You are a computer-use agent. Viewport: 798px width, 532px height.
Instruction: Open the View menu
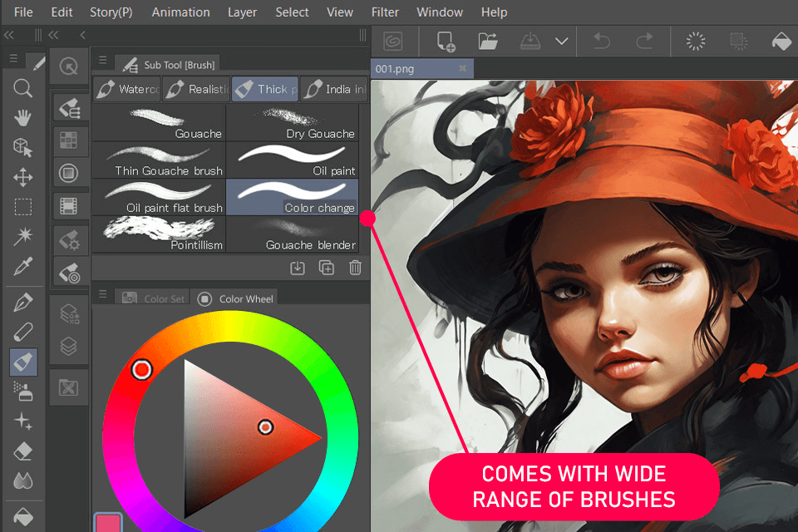pyautogui.click(x=340, y=12)
